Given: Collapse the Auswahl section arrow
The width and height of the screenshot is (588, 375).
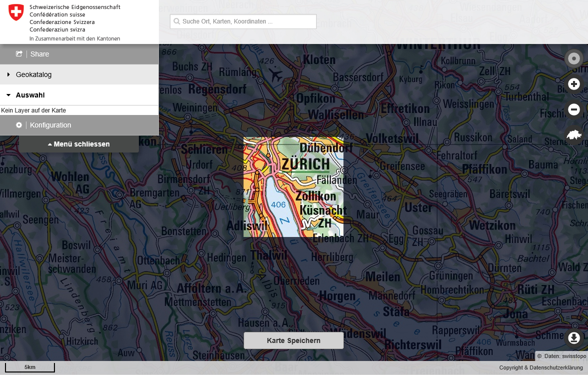Looking at the screenshot, I should (x=8, y=95).
